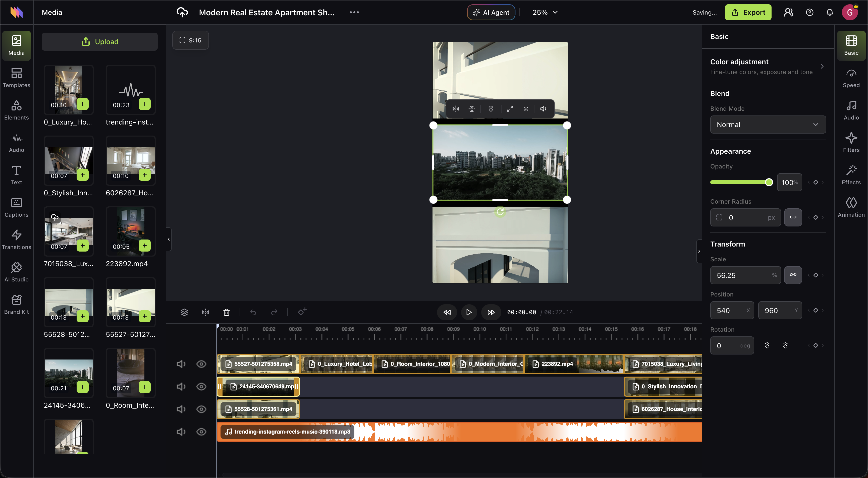Open the Captions sidebar panel

16,207
